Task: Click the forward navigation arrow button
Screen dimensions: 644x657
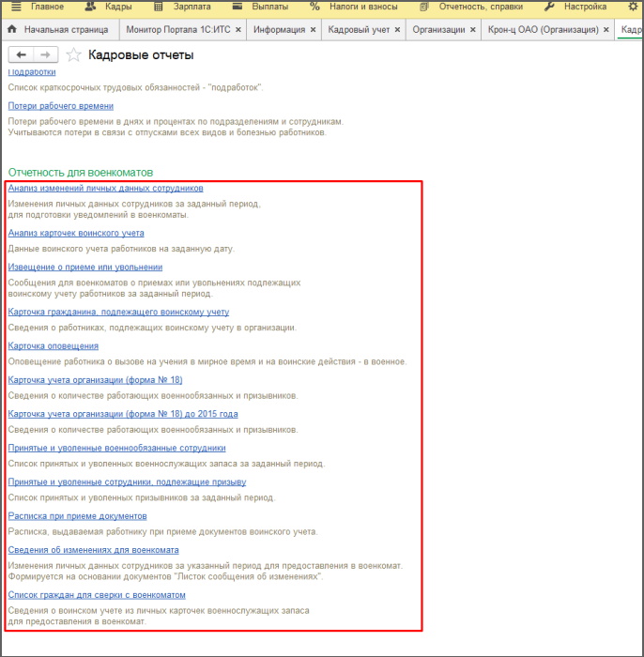Action: click(44, 55)
